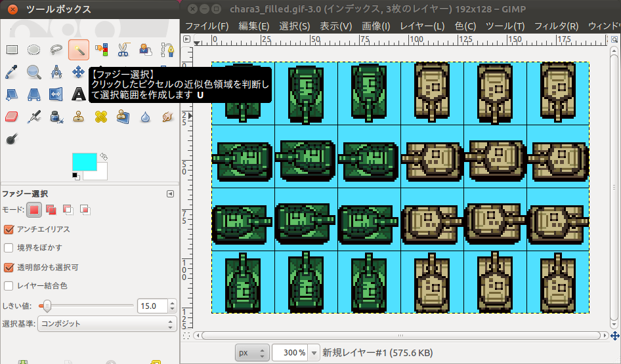Click the swap foreground and background colors arrow
Image resolution: width=621 pixels, height=364 pixels.
tap(104, 157)
